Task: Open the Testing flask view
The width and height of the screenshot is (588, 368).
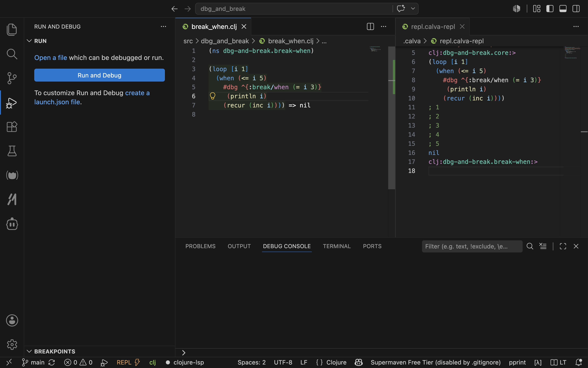Action: tap(12, 151)
